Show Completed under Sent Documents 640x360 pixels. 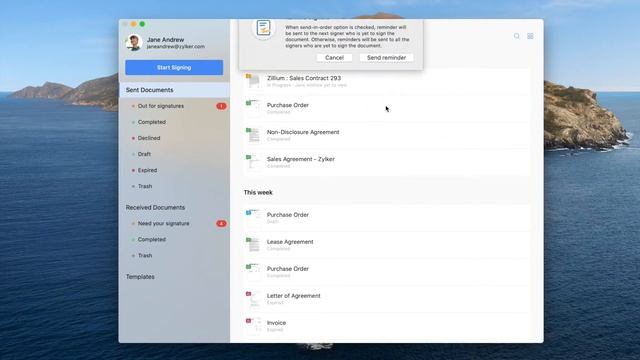click(152, 122)
